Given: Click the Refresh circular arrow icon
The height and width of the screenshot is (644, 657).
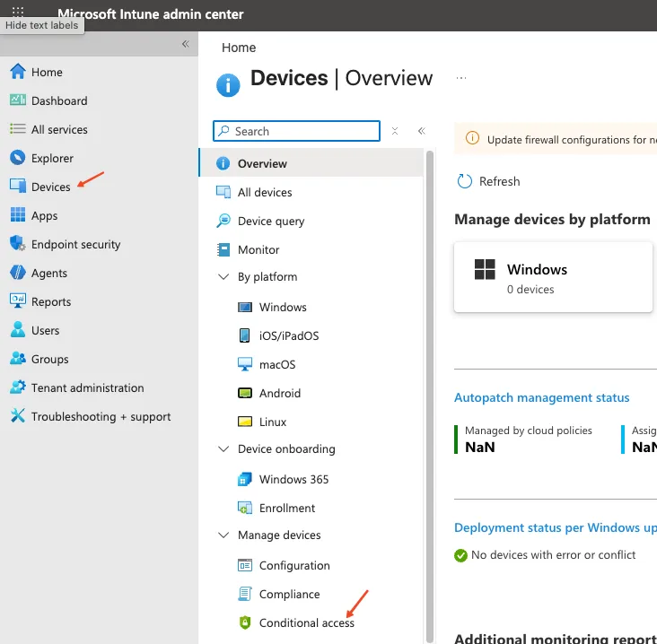Looking at the screenshot, I should click(x=464, y=181).
